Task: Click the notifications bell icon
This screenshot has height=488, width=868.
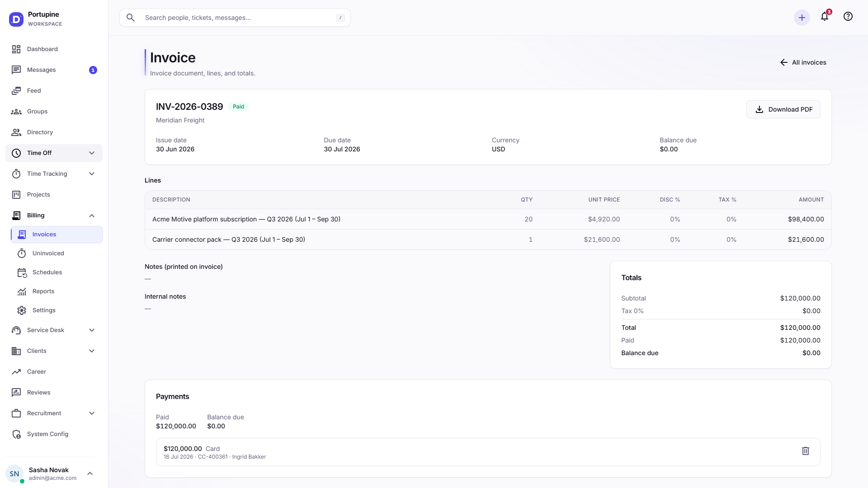Action: [825, 17]
